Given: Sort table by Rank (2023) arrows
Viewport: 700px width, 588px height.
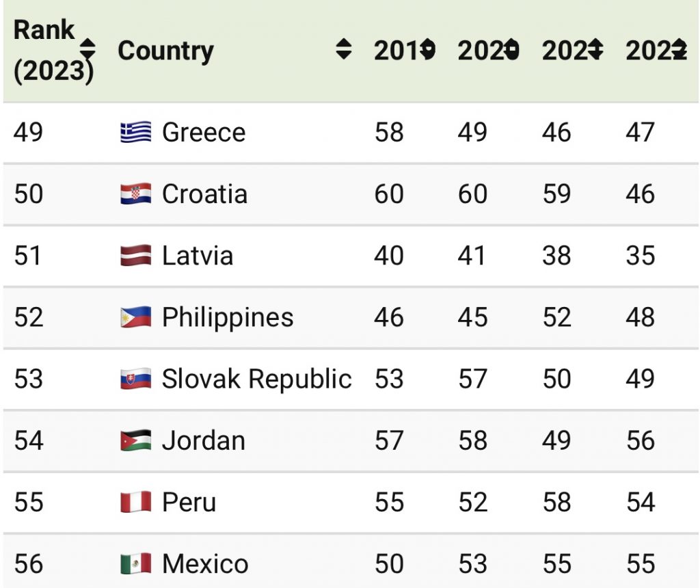Looking at the screenshot, I should [x=87, y=51].
